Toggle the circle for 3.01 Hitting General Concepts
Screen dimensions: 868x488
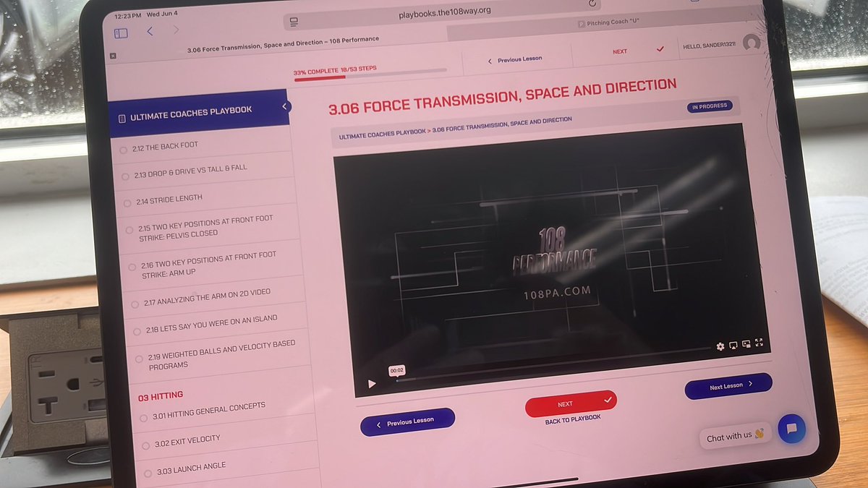tap(145, 417)
